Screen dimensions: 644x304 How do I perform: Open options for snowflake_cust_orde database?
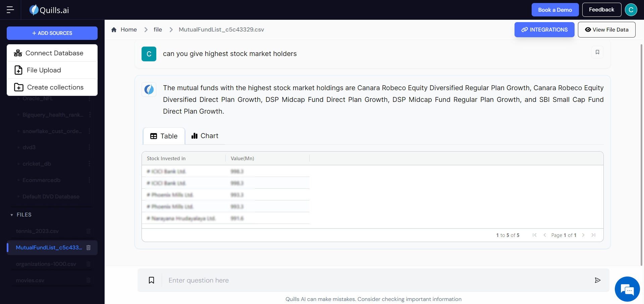click(x=90, y=131)
